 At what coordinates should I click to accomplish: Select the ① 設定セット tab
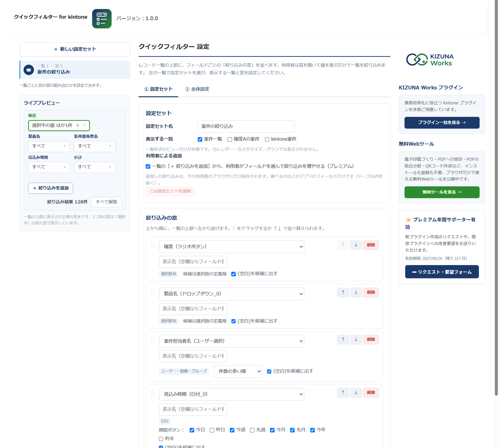[158, 89]
